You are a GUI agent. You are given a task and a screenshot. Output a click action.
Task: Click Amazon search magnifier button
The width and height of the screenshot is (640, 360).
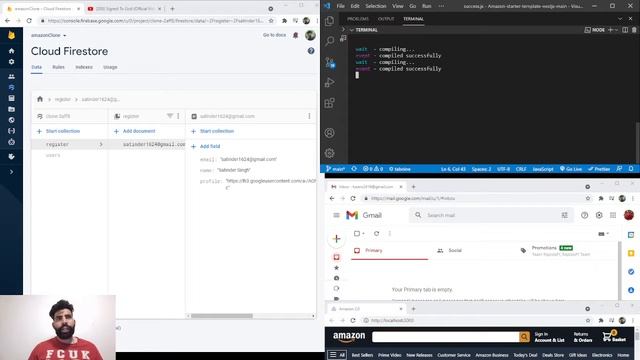pyautogui.click(x=524, y=337)
